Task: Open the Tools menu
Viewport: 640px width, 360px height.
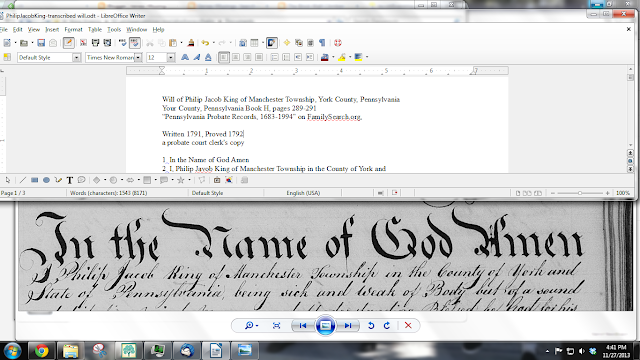Action: pyautogui.click(x=114, y=29)
